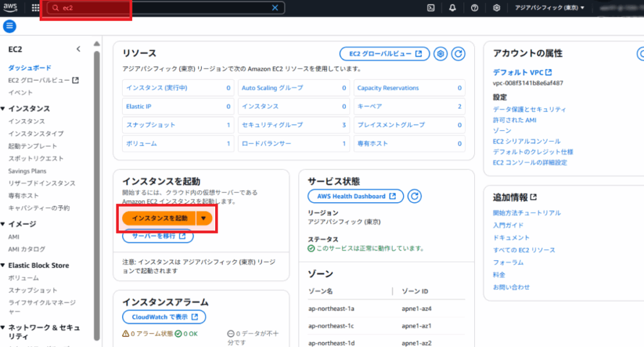The width and height of the screenshot is (644, 347).
Task: Refresh the Service Health status
Action: [x=414, y=196]
